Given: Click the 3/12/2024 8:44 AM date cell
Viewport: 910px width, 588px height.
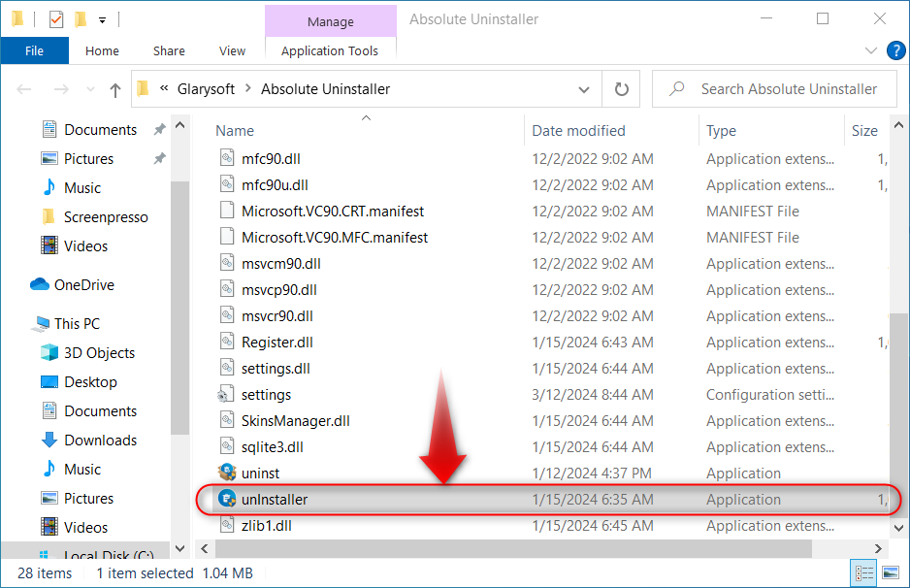Looking at the screenshot, I should click(x=592, y=395).
